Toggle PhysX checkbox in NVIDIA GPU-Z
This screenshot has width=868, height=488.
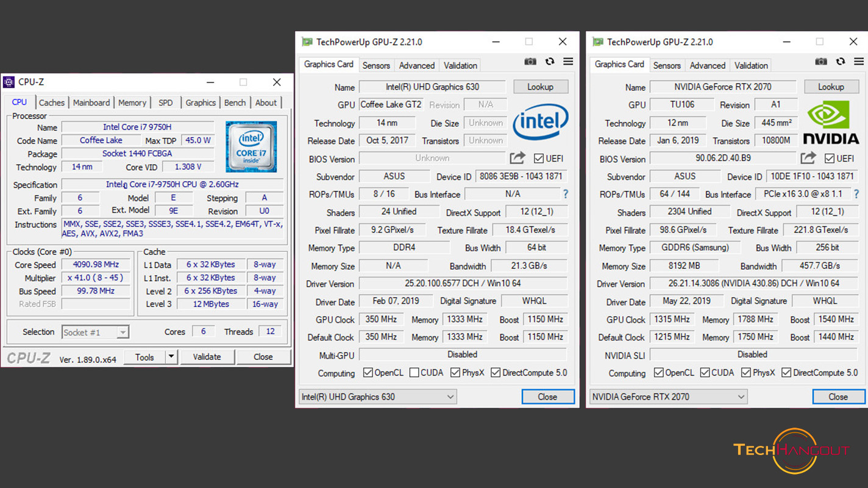pos(746,372)
